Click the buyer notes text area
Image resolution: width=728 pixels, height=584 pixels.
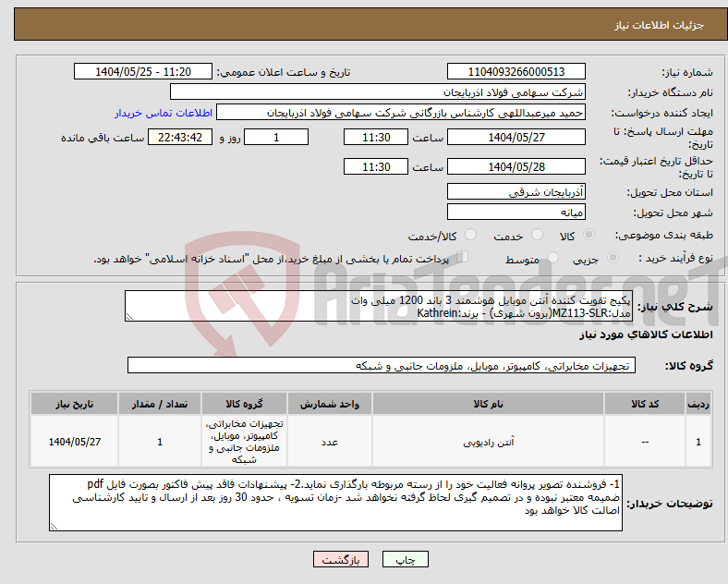click(x=335, y=503)
